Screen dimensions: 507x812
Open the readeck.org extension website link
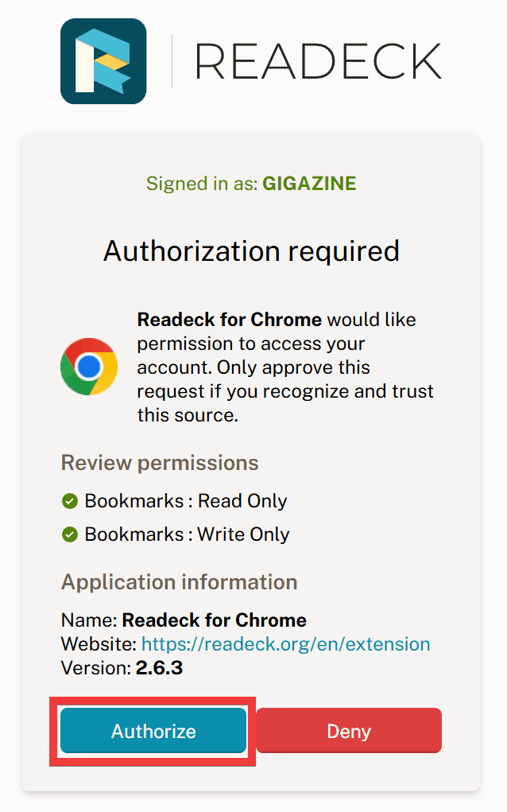click(x=285, y=643)
